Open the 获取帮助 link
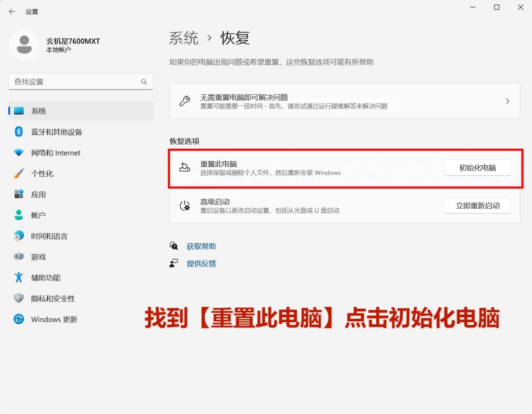Image resolution: width=532 pixels, height=414 pixels. pos(201,246)
